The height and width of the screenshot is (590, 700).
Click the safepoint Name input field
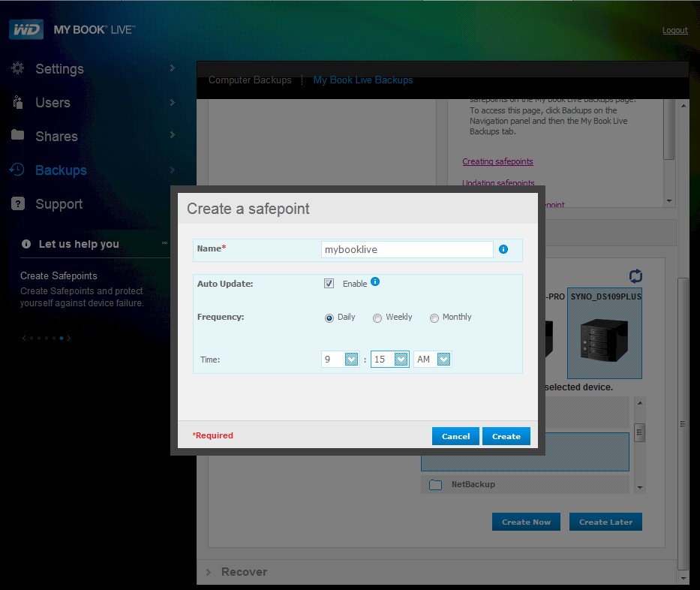coord(407,249)
